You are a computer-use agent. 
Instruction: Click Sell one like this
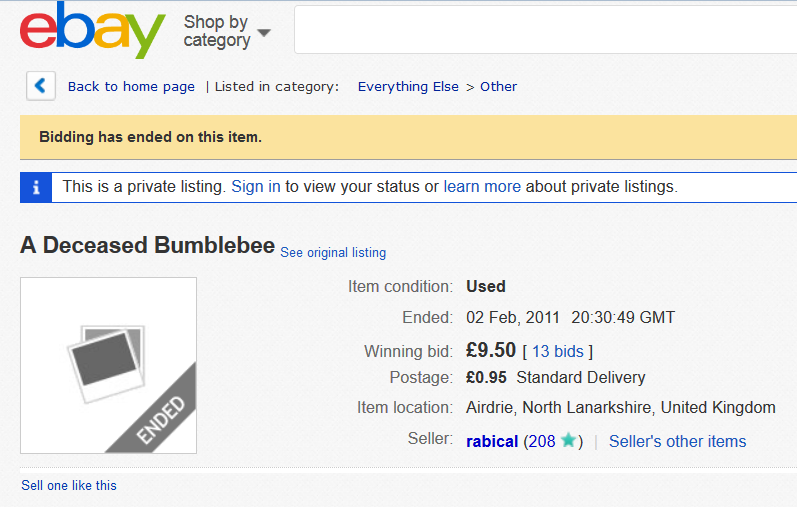click(x=69, y=486)
